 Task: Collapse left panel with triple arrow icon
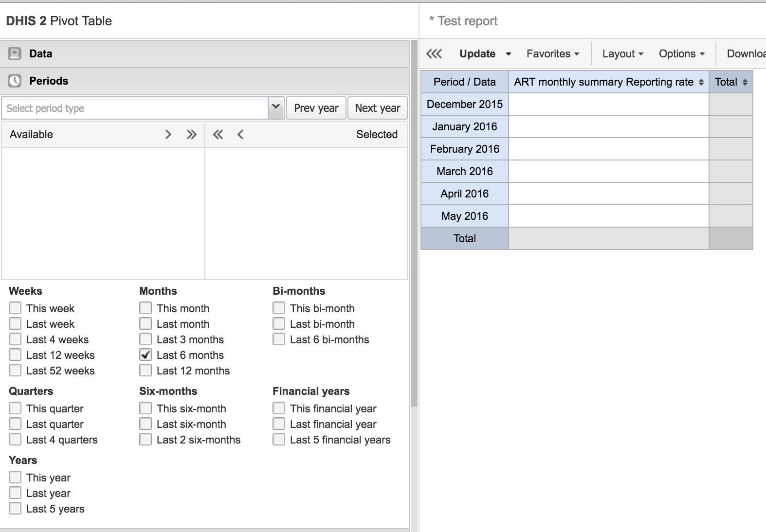[x=434, y=53]
